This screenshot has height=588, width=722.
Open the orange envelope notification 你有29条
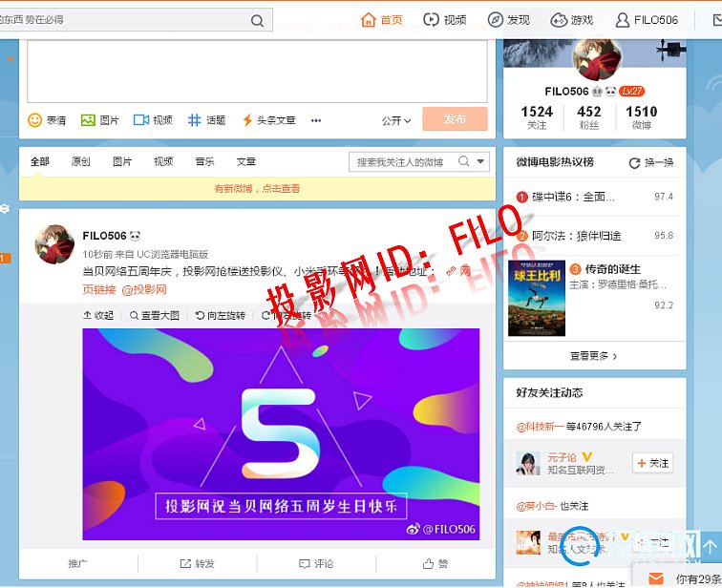678,578
